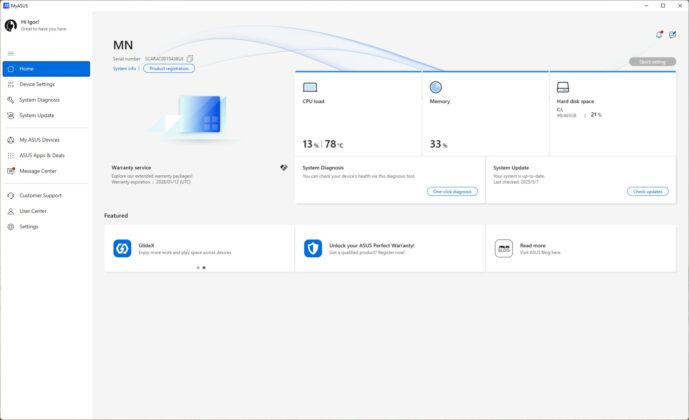Click the System Diagnosis magnifier icon

click(11, 100)
